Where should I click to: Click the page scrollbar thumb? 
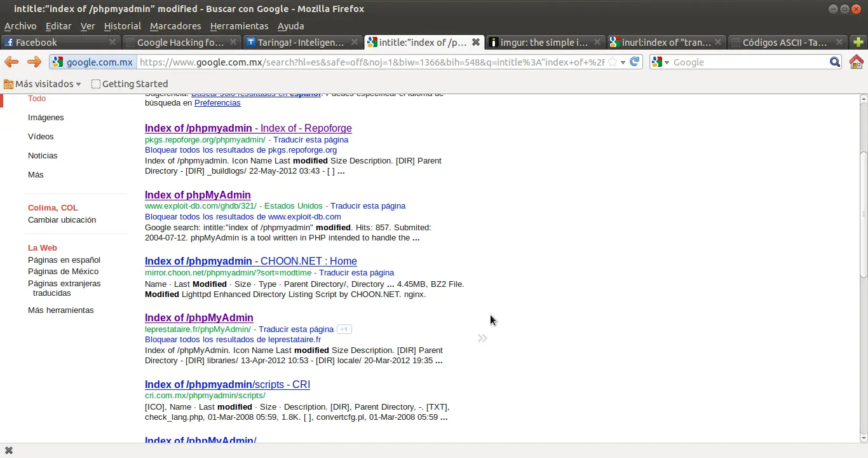(864, 214)
